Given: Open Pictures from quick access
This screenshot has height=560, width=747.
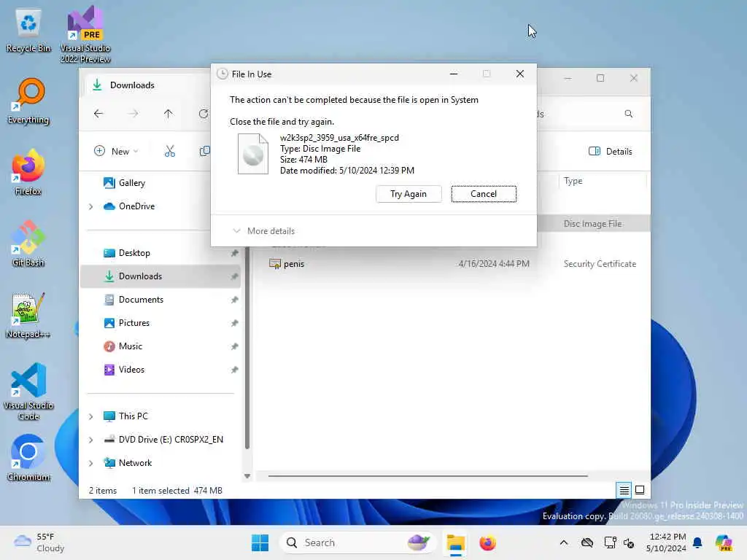Looking at the screenshot, I should coord(160,323).
